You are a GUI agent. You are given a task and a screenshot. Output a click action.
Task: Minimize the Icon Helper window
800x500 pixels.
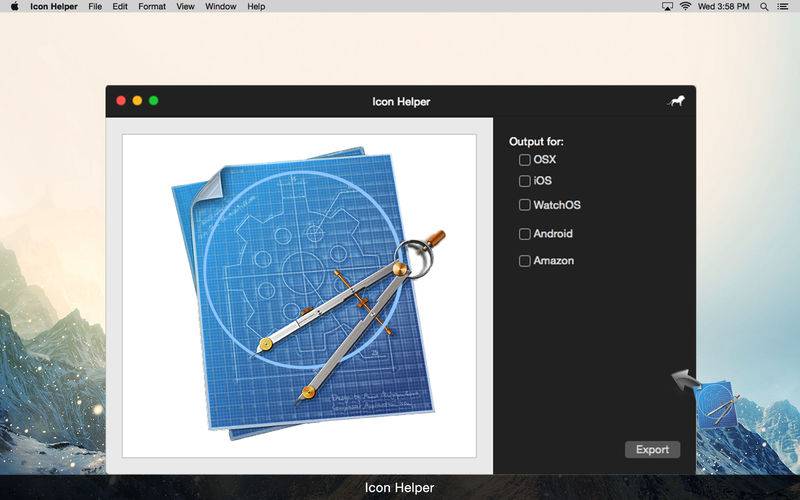(137, 101)
